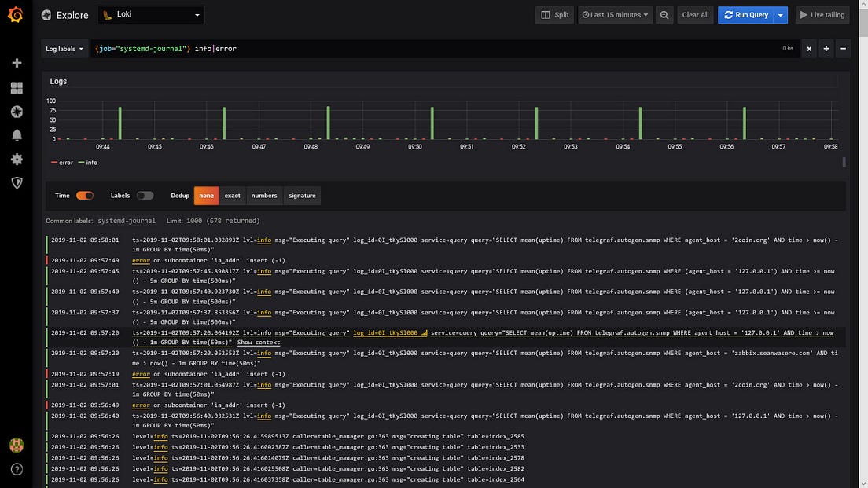Open the Configuration gear icon
868x488 pixels.
[17, 160]
